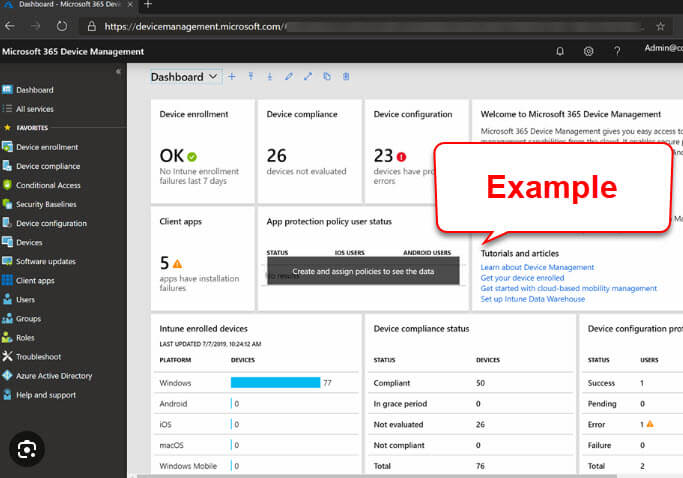Screen dimensions: 683x478
Task: Open Device configuration sidebar icon
Action: click(x=7, y=223)
